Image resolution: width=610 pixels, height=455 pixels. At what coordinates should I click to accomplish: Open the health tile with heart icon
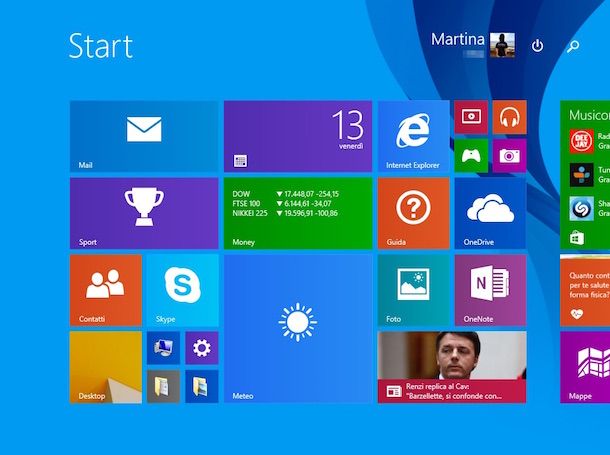585,290
